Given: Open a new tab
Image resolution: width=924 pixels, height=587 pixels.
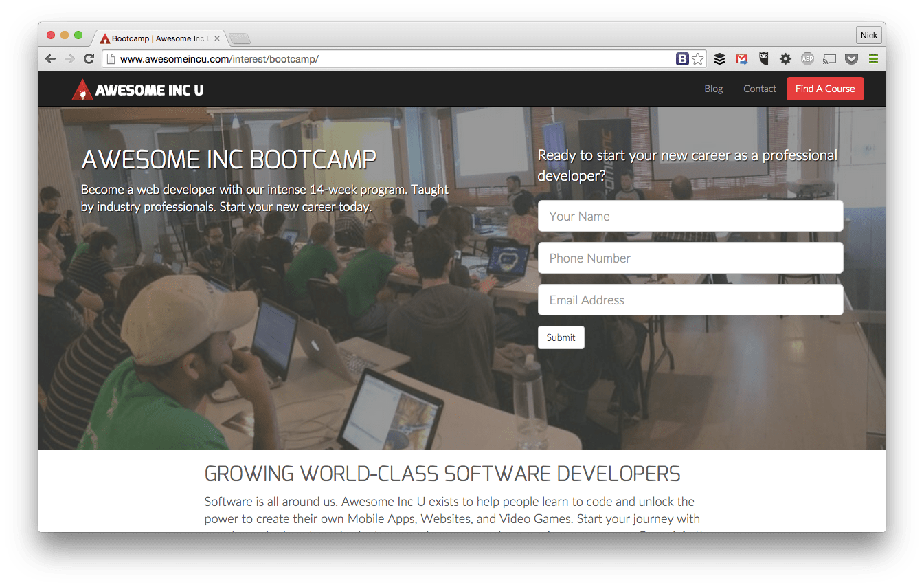Looking at the screenshot, I should pos(240,38).
